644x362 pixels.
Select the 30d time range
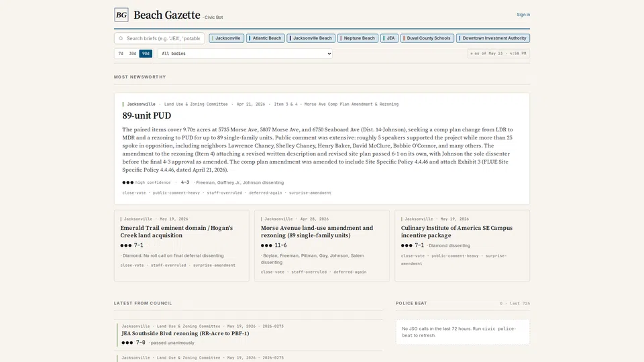tap(133, 54)
